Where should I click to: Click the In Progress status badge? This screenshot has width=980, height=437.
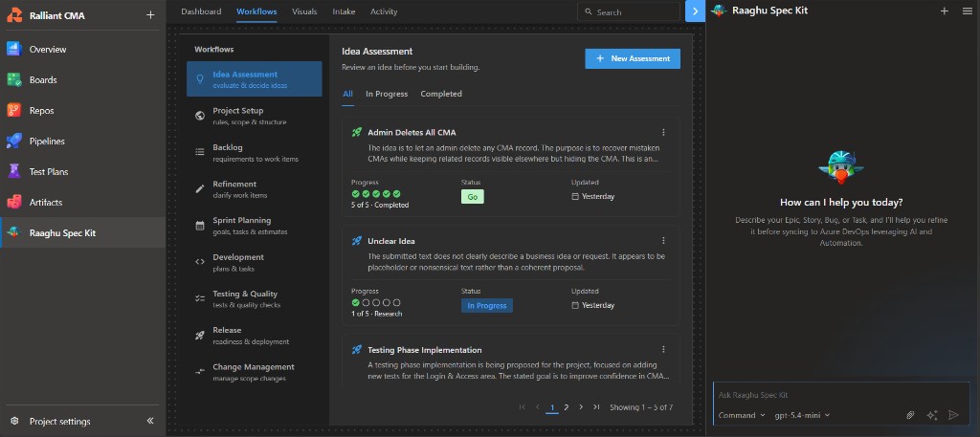coord(487,305)
